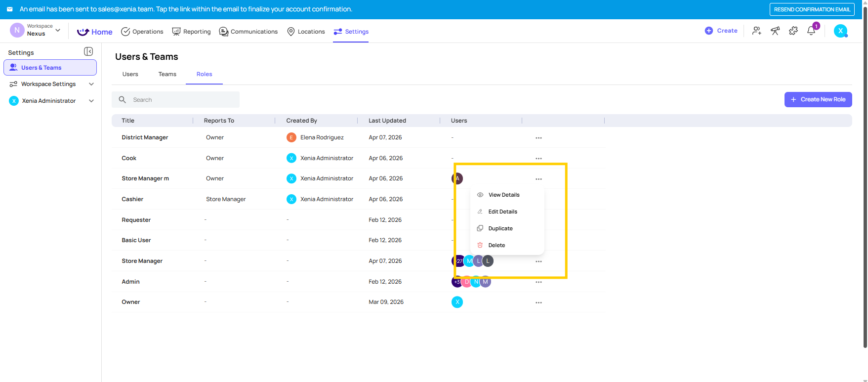Select Delete in the role menu

point(496,245)
